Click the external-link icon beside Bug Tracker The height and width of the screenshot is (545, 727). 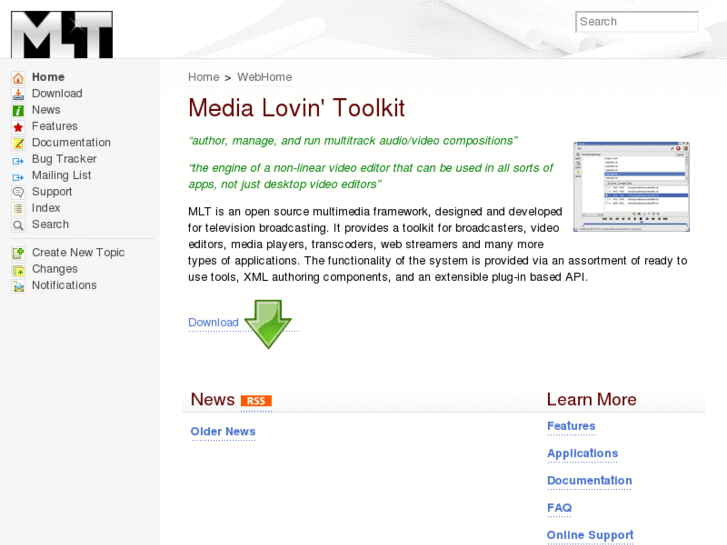(18, 161)
